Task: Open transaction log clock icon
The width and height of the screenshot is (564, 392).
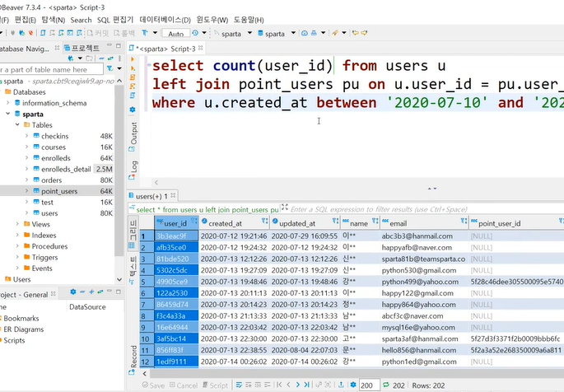Action: click(195, 33)
